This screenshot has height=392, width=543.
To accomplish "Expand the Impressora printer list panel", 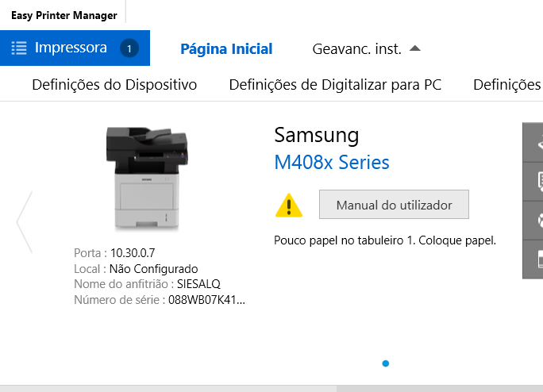I will coord(75,48).
